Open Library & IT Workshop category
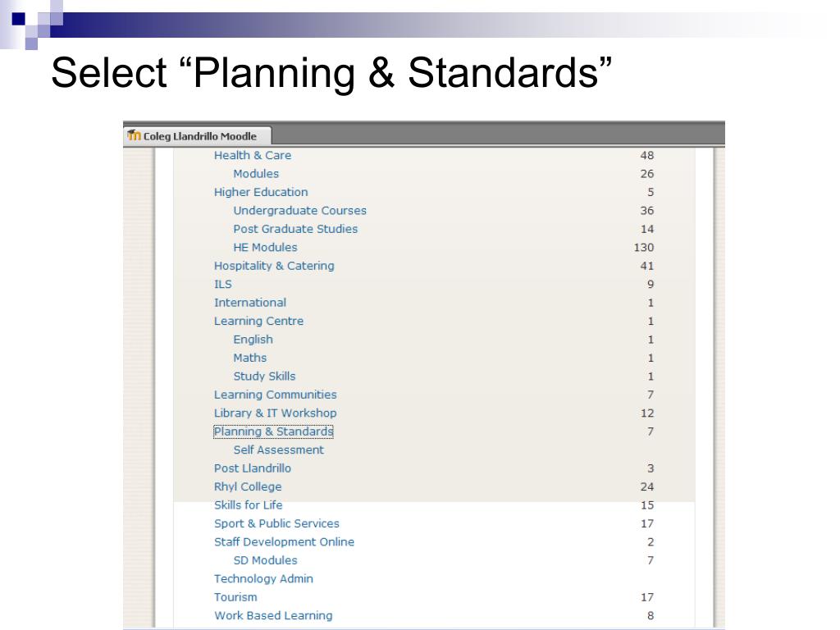 [x=276, y=413]
